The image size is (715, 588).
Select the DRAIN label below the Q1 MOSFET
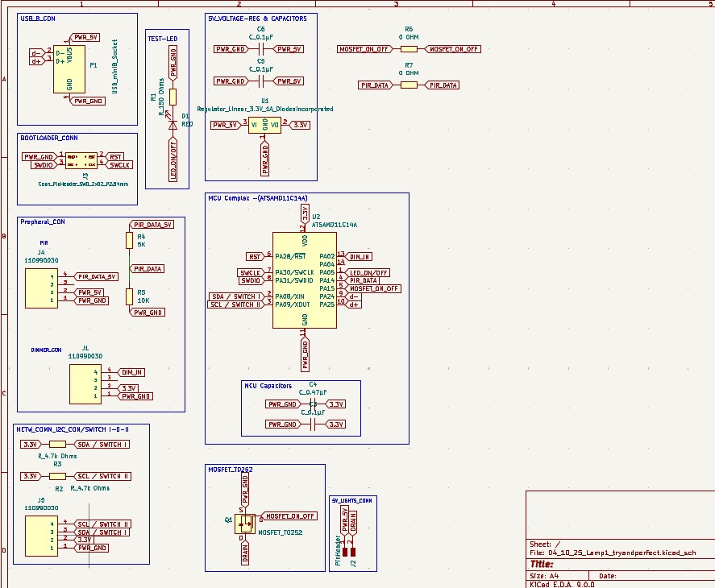(245, 553)
